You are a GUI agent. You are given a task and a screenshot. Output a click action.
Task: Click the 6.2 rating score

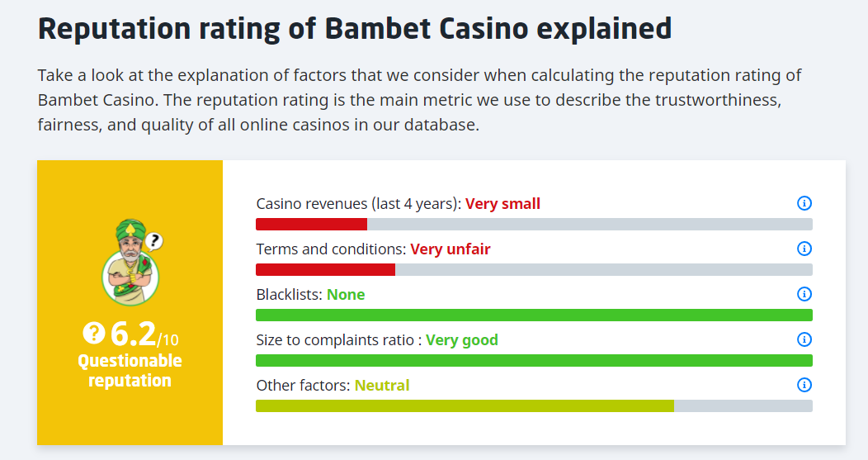pos(134,334)
